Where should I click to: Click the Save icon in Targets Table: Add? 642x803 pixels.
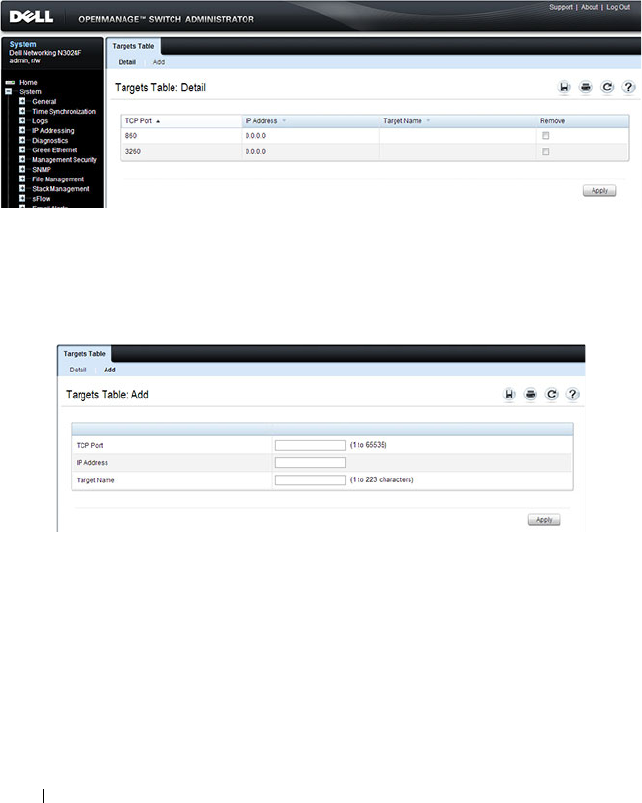(x=509, y=394)
